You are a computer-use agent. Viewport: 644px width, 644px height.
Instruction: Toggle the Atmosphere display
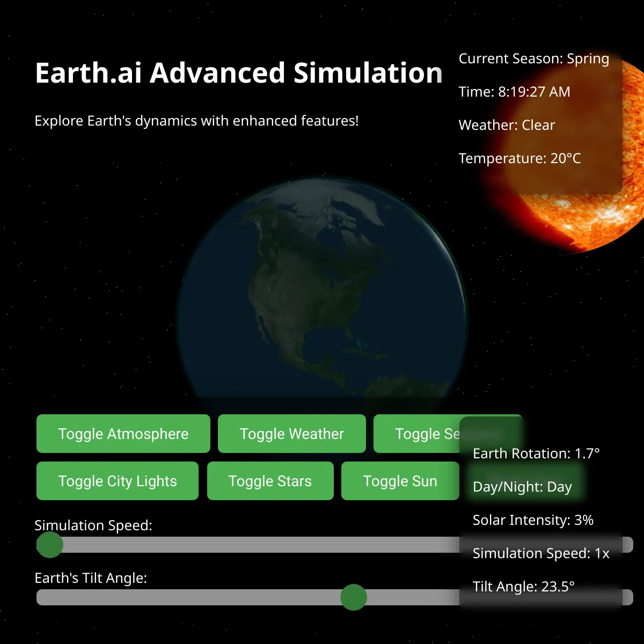(123, 434)
